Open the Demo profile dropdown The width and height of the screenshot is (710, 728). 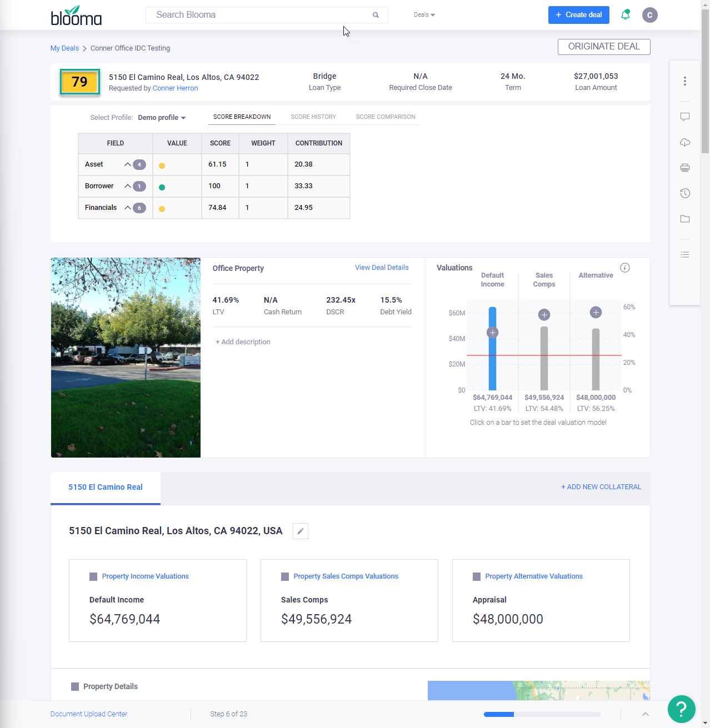pyautogui.click(x=162, y=118)
